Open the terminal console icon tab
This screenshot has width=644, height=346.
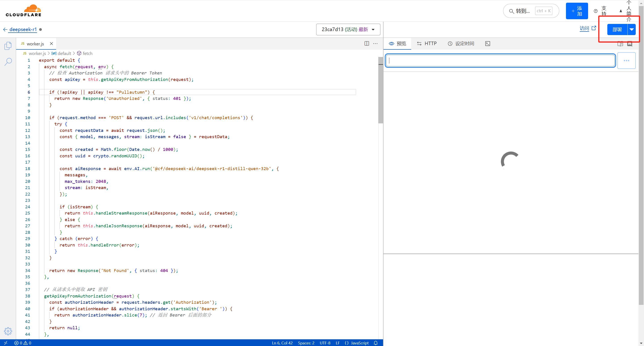(487, 43)
